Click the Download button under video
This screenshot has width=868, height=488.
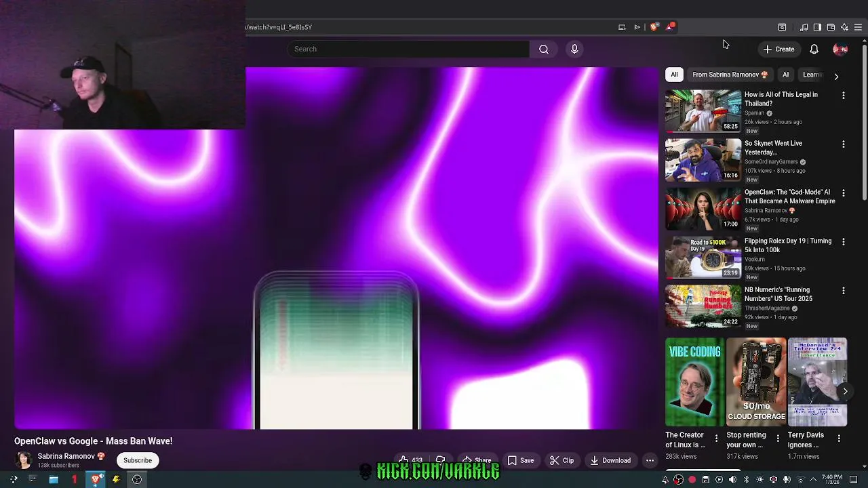click(x=610, y=460)
